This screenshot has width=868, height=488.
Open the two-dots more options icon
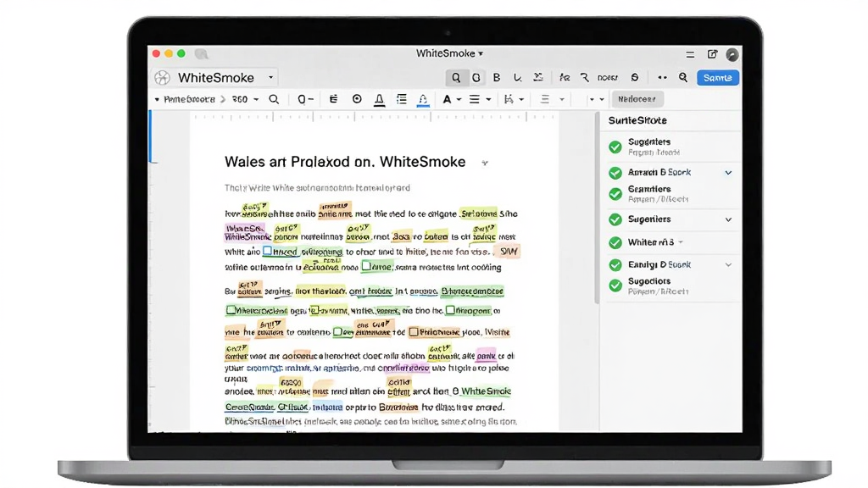pyautogui.click(x=662, y=77)
